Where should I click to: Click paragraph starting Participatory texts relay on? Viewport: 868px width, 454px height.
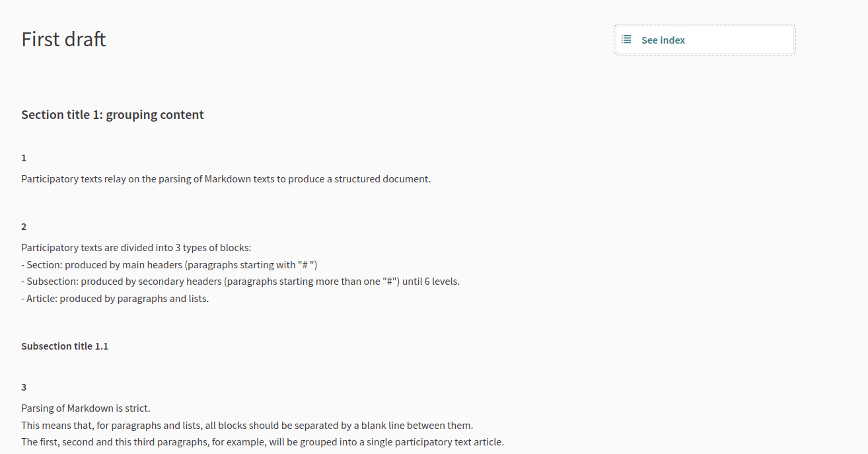tap(226, 179)
